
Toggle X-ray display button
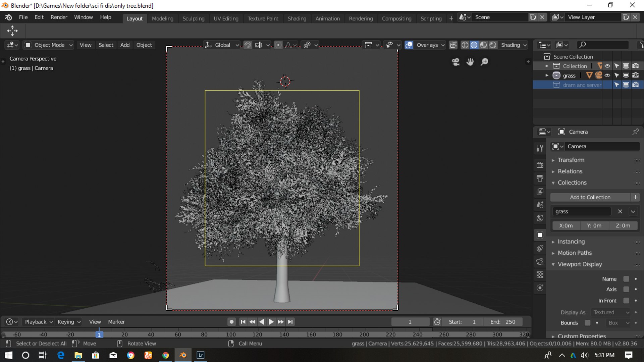pos(453,45)
